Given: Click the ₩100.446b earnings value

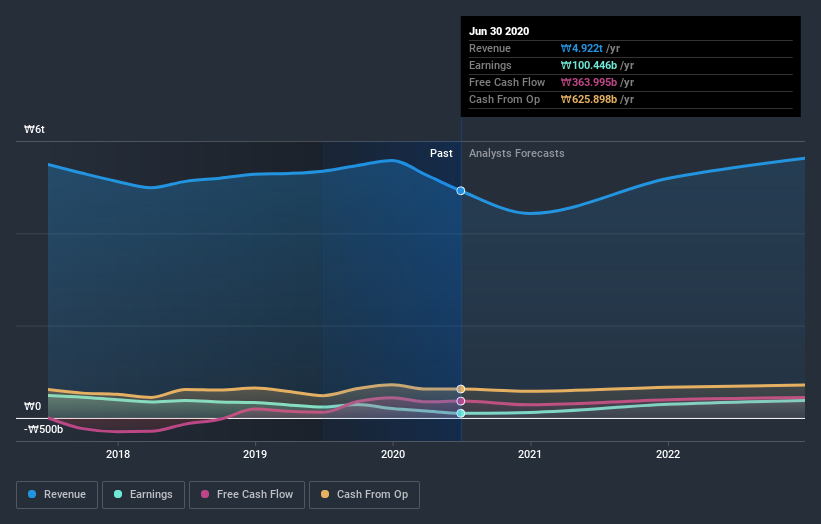Looking at the screenshot, I should pos(589,65).
